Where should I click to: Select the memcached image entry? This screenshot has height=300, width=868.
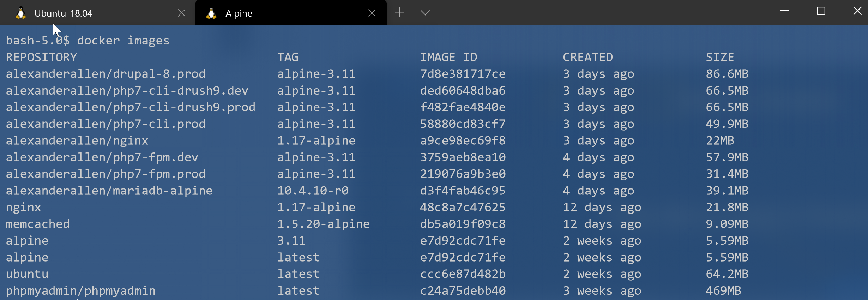(x=37, y=223)
